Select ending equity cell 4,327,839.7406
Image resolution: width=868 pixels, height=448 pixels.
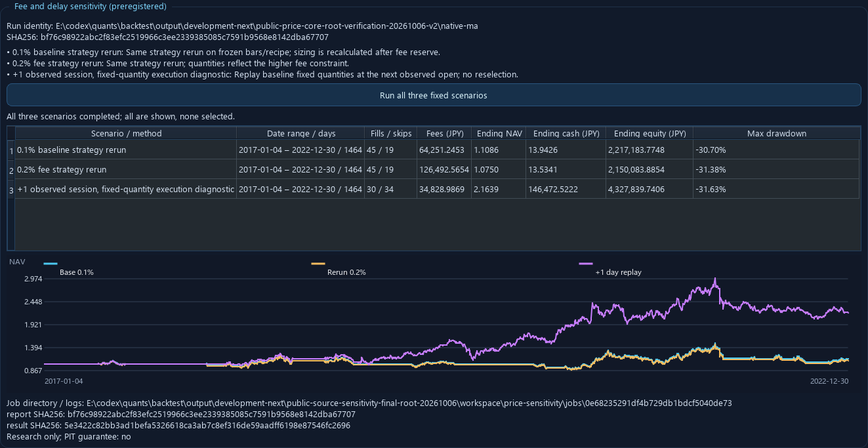650,189
